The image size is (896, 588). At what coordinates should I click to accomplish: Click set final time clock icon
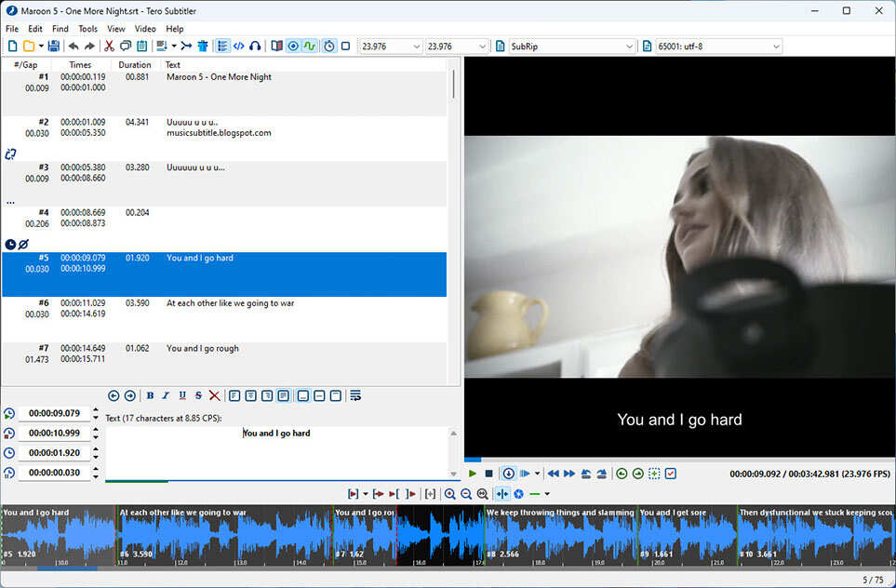coord(9,434)
